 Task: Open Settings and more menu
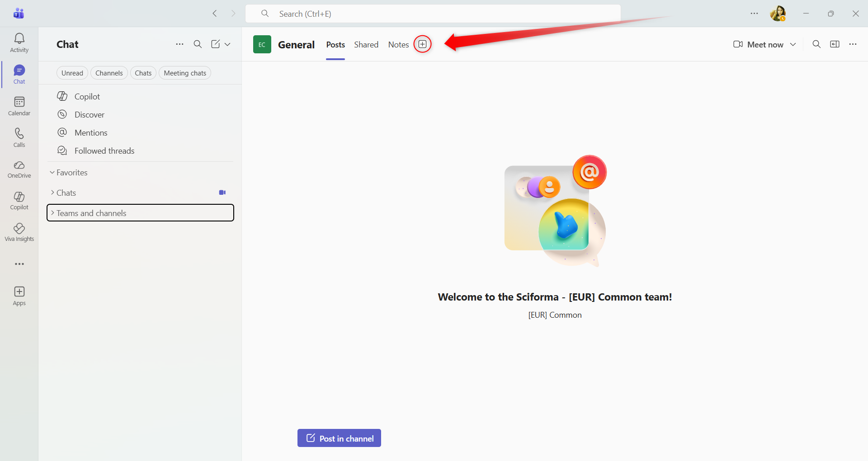pyautogui.click(x=754, y=14)
